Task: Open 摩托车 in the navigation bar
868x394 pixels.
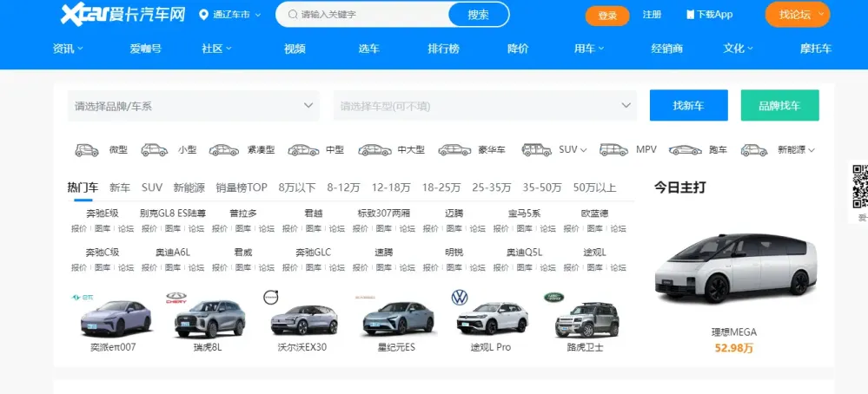Action: click(x=815, y=49)
